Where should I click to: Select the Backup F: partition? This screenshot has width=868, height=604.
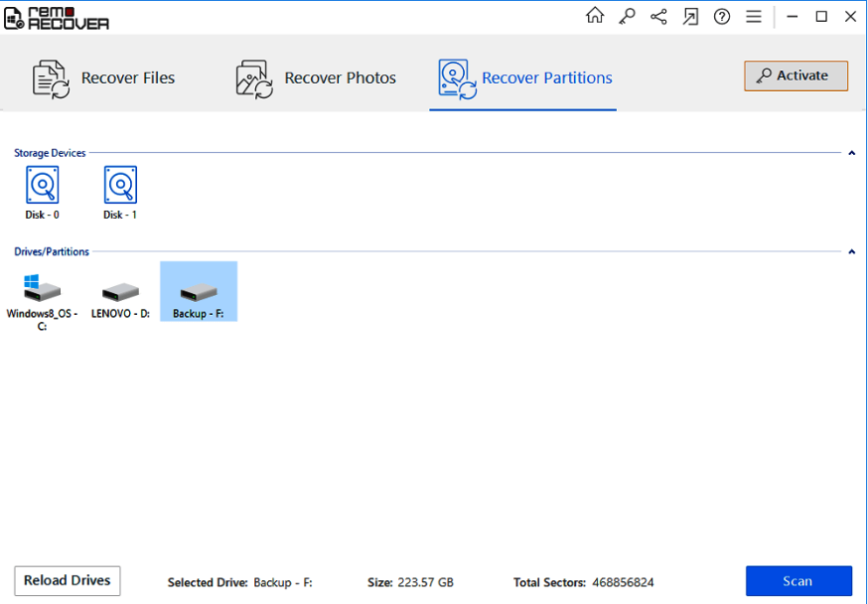(198, 292)
